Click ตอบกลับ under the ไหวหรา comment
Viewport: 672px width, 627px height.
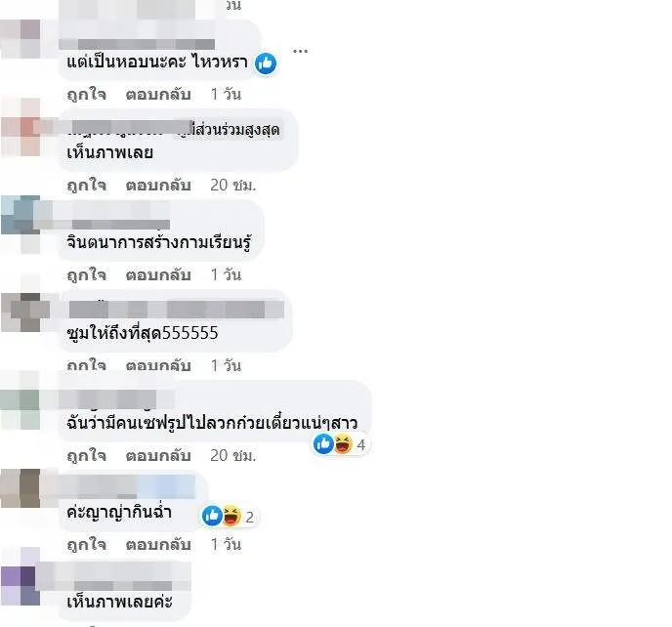tap(158, 94)
